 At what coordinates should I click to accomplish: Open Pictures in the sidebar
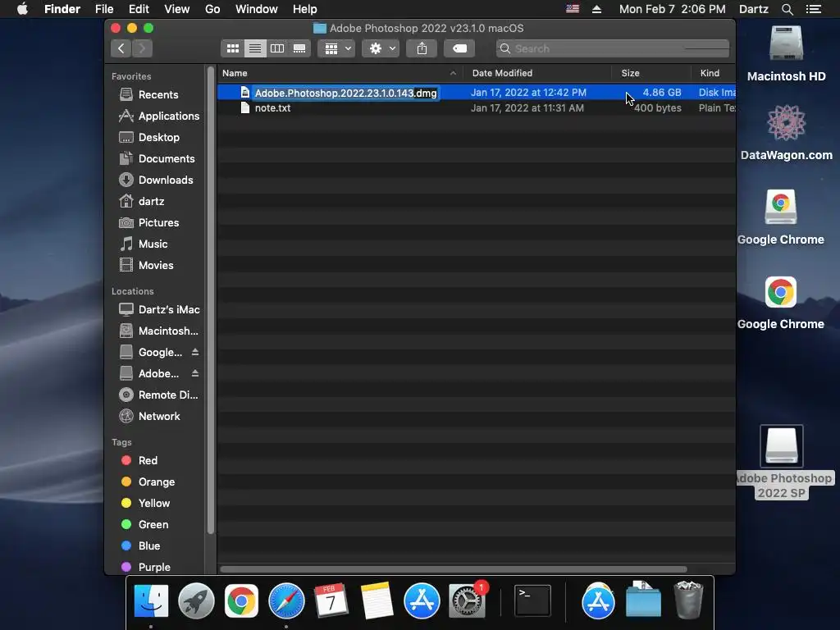tap(148, 223)
